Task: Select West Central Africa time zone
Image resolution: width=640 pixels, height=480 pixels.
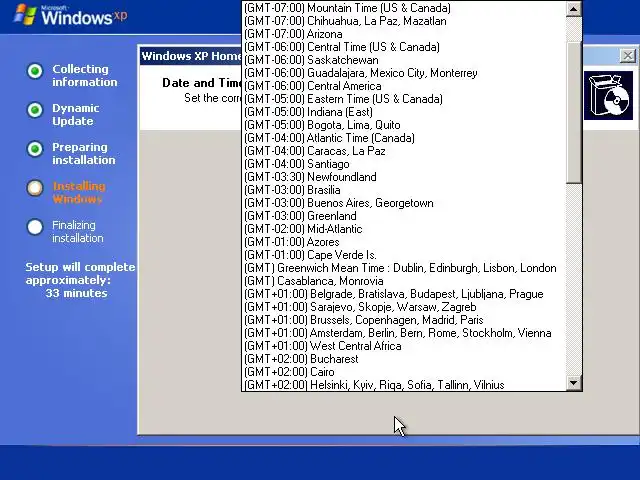Action: (404, 346)
